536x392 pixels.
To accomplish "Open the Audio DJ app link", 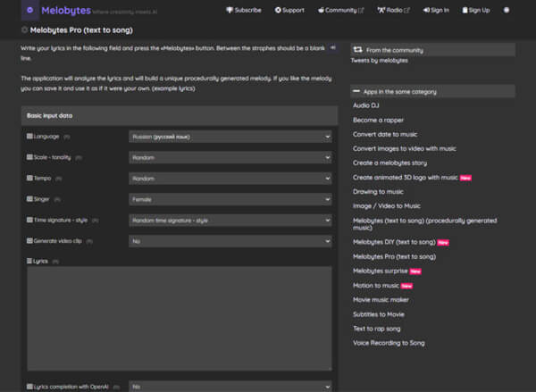I will coord(367,106).
